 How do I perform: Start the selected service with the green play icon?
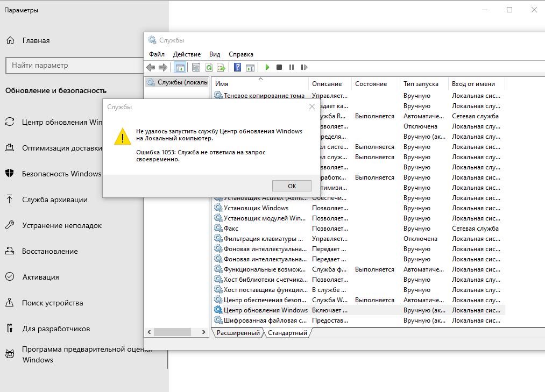pos(267,67)
